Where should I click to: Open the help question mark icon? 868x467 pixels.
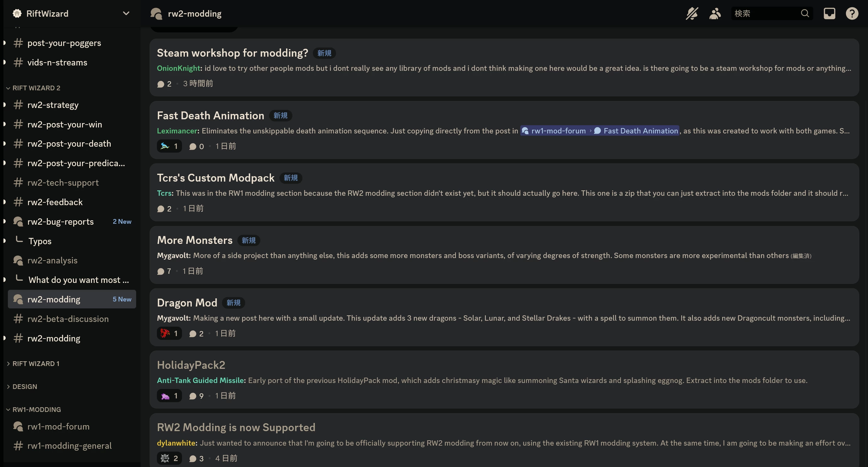[x=852, y=14]
